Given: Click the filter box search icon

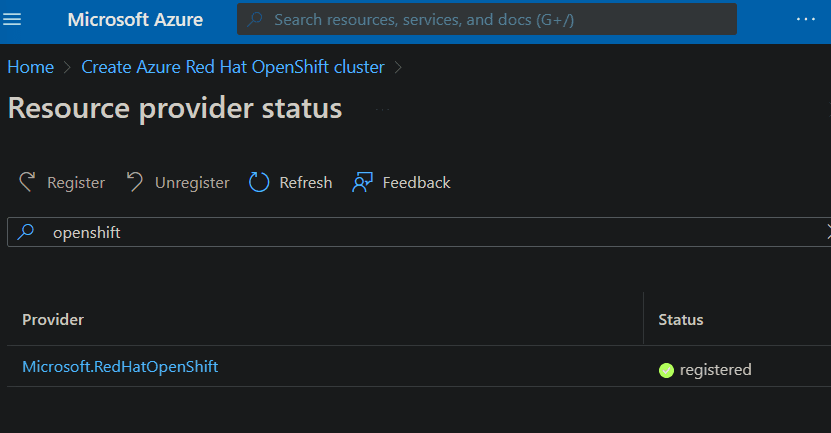Looking at the screenshot, I should 25,232.
